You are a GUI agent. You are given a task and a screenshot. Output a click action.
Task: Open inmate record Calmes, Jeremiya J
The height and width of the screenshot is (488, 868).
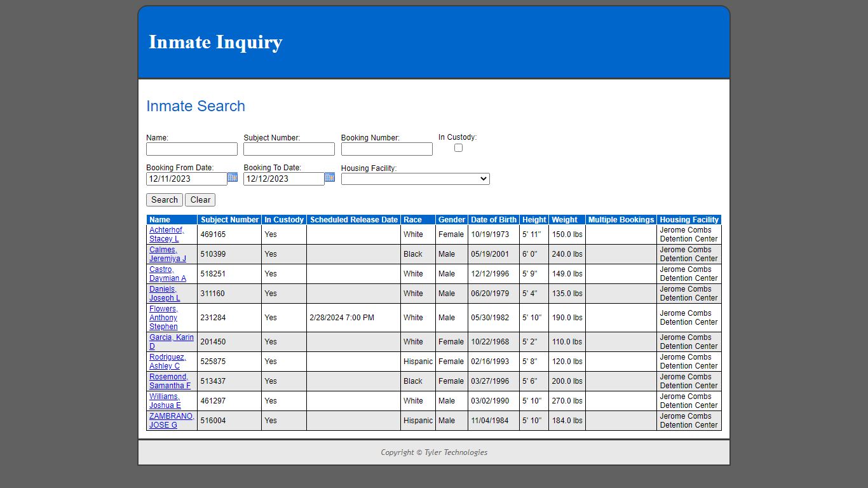[168, 254]
